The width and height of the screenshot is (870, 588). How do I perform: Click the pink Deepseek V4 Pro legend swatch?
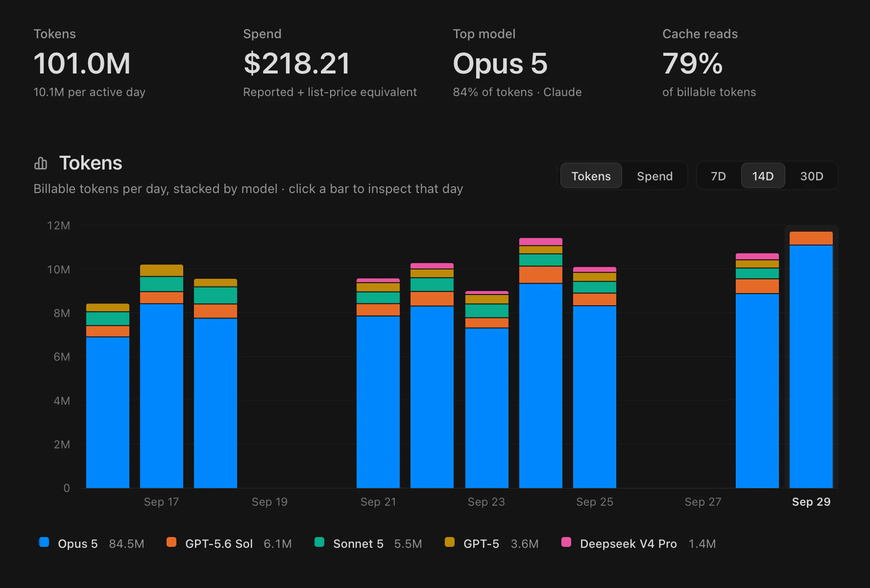pyautogui.click(x=566, y=542)
